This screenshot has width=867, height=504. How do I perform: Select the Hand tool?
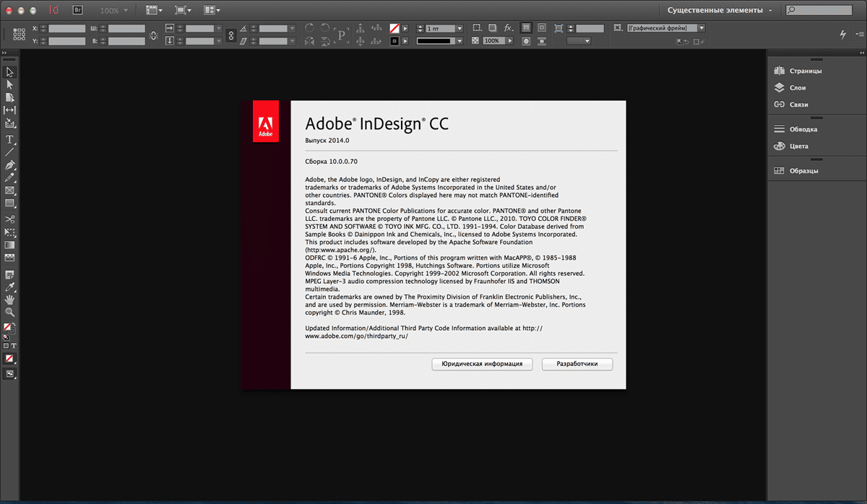10,300
